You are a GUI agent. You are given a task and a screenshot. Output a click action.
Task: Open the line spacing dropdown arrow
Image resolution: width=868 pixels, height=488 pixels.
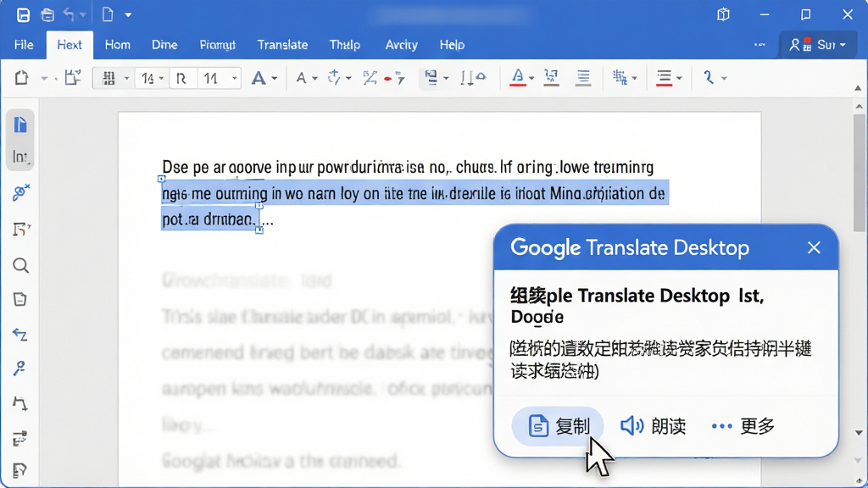(679, 79)
